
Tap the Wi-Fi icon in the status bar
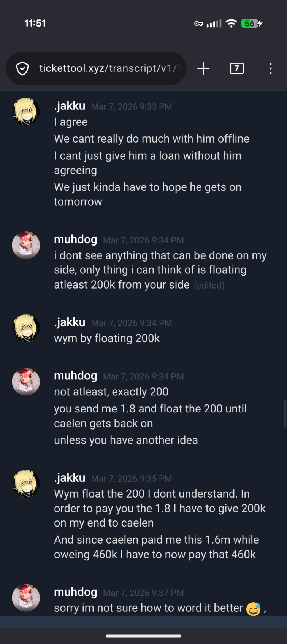point(232,23)
